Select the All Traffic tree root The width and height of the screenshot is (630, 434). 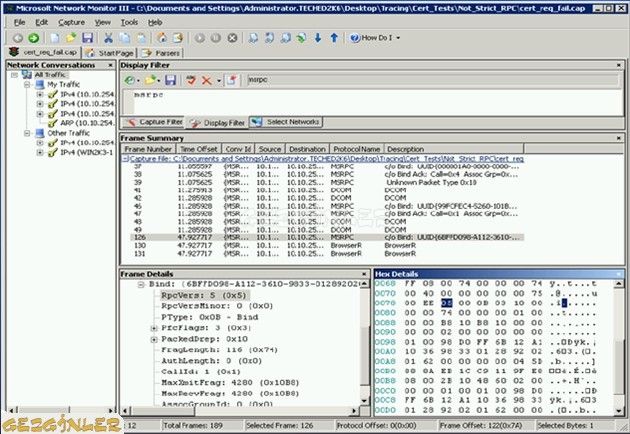click(50, 75)
